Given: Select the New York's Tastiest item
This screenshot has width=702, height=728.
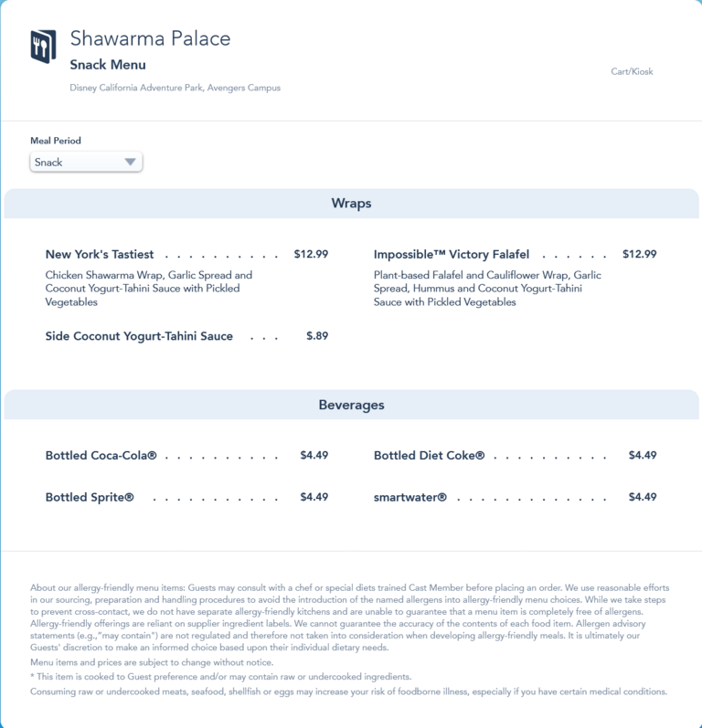Looking at the screenshot, I should coord(100,255).
